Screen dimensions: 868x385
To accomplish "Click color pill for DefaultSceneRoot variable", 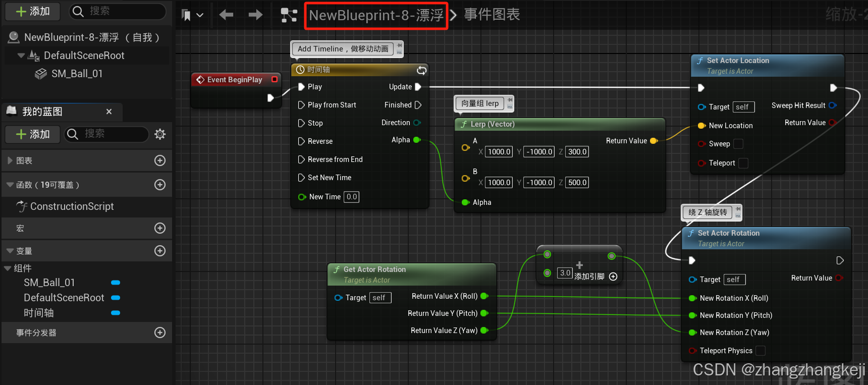I will coord(116,298).
